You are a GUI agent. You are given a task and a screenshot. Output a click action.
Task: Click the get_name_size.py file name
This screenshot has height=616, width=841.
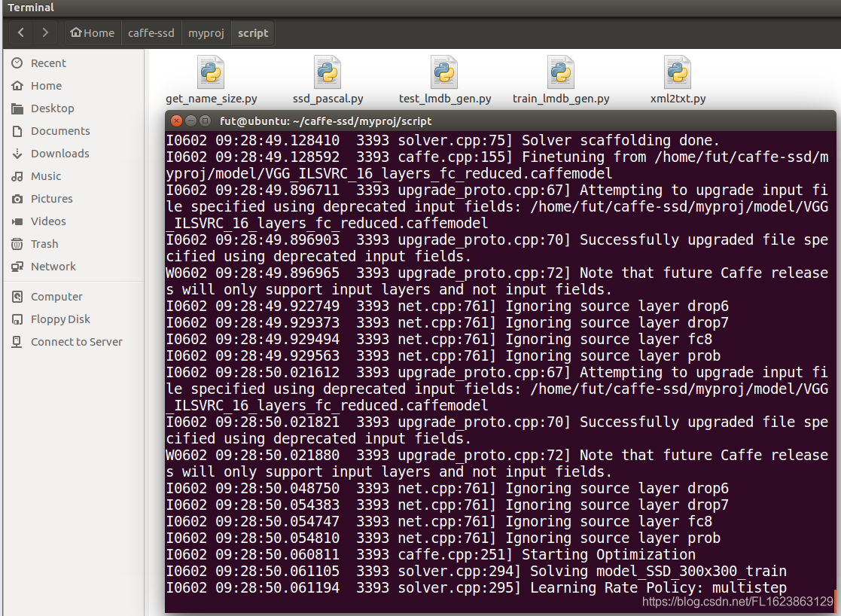212,99
